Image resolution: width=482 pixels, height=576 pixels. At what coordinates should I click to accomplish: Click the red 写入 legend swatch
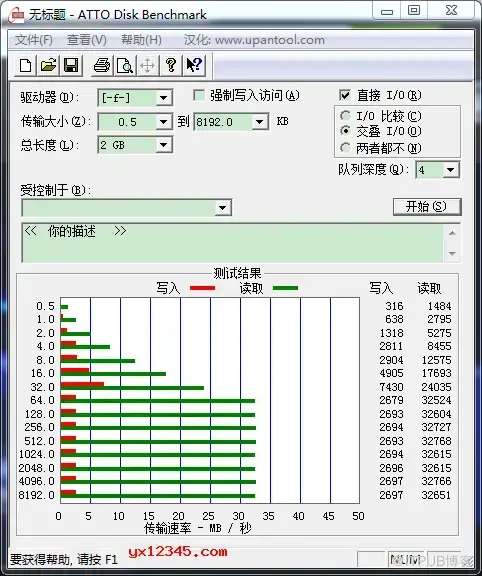coord(202,288)
